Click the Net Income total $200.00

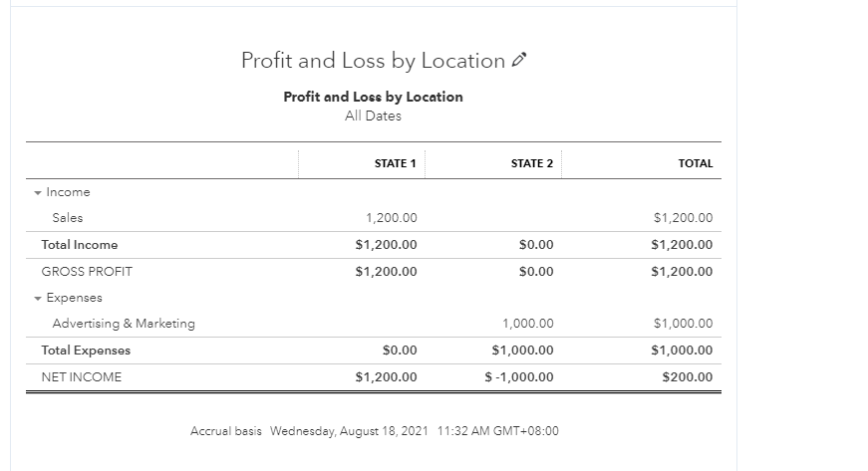point(687,377)
